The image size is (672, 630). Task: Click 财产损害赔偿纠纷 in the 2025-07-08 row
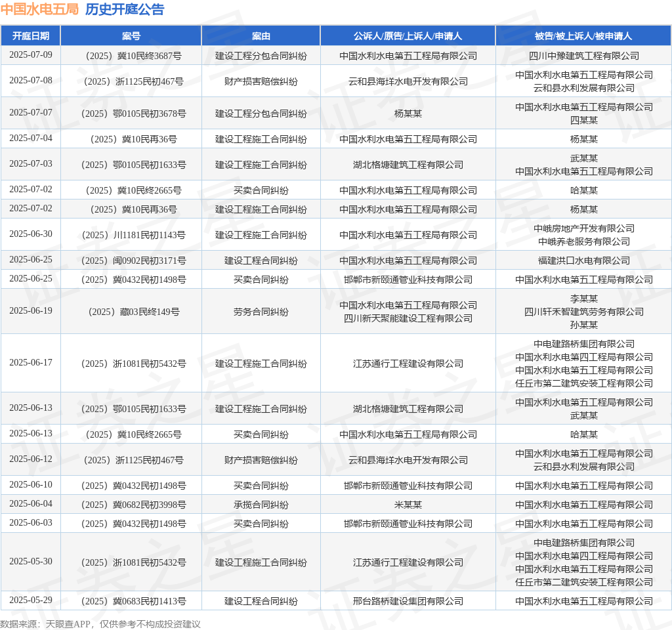click(x=261, y=81)
